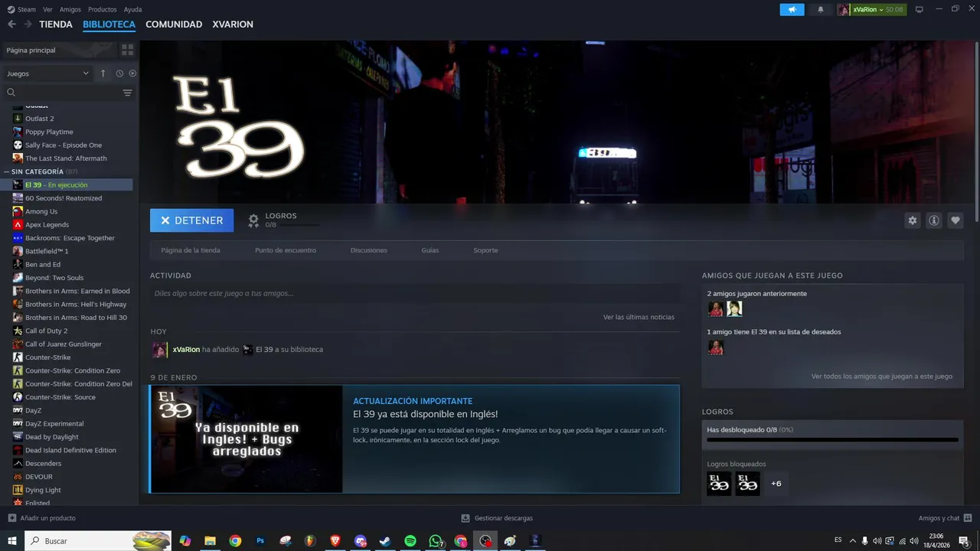This screenshot has width=980, height=551.
Task: Click Añadir un producto button
Action: point(41,518)
